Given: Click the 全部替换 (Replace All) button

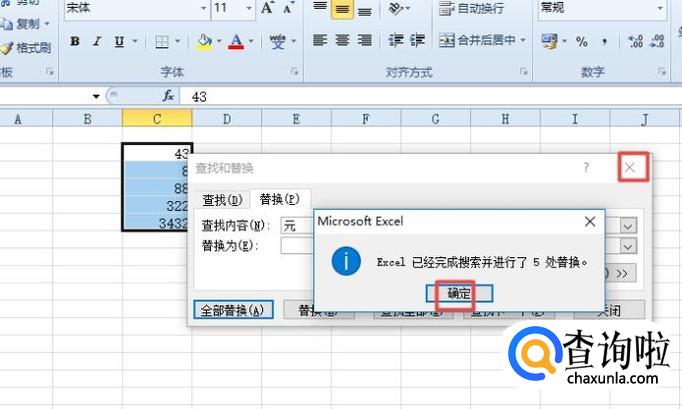Looking at the screenshot, I should [x=232, y=310].
